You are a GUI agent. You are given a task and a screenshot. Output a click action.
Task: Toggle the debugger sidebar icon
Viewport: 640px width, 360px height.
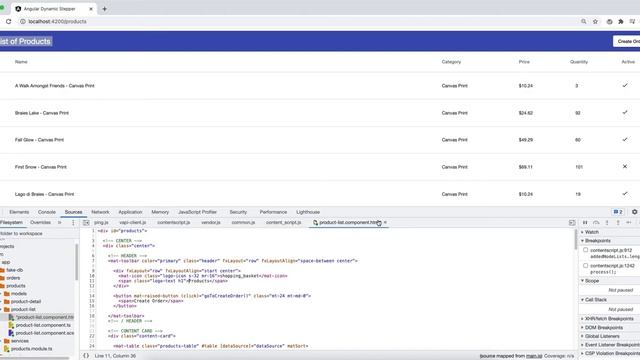(x=572, y=222)
